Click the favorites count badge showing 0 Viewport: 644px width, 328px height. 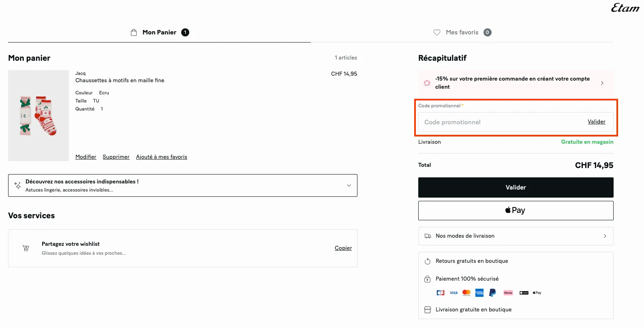coord(488,32)
